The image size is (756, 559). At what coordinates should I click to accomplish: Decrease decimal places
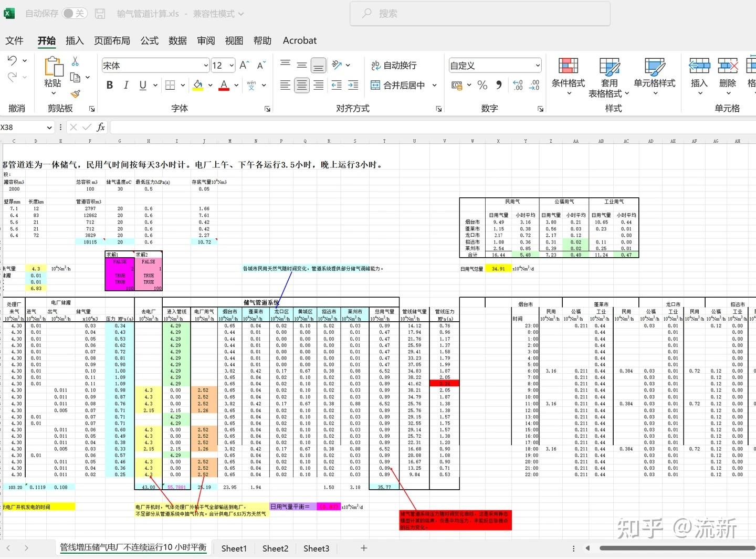(534, 85)
